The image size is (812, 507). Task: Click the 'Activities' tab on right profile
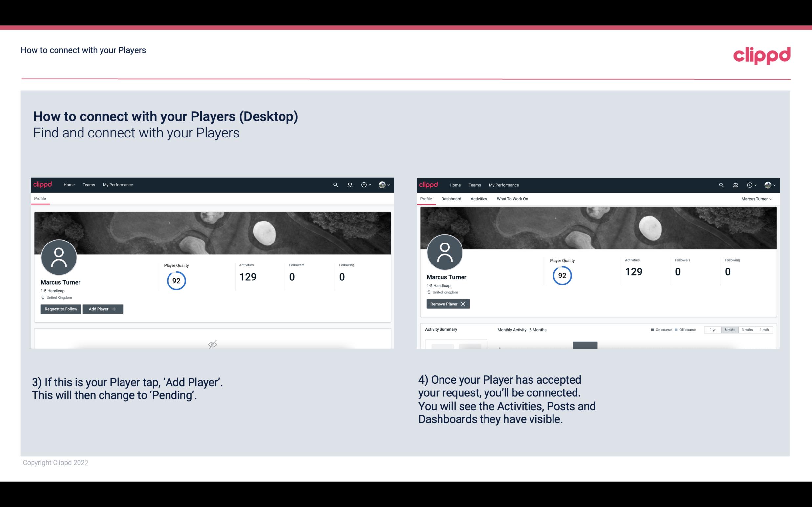click(478, 199)
